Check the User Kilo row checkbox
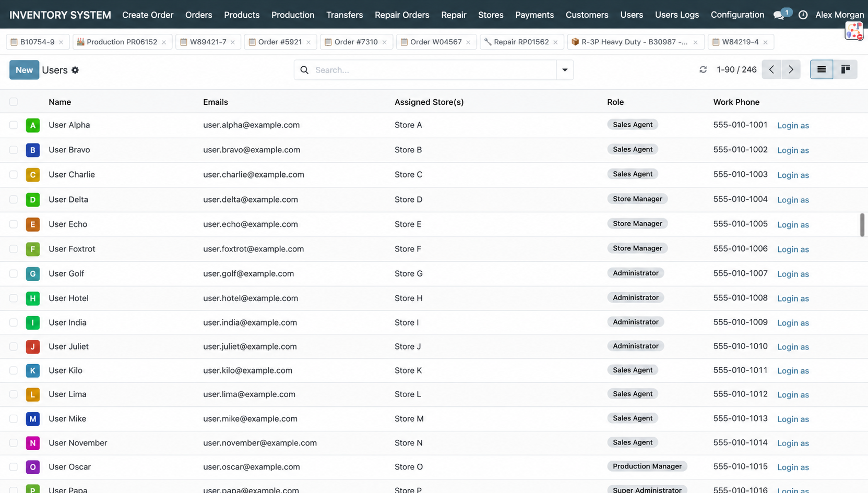The width and height of the screenshot is (868, 493). click(14, 370)
